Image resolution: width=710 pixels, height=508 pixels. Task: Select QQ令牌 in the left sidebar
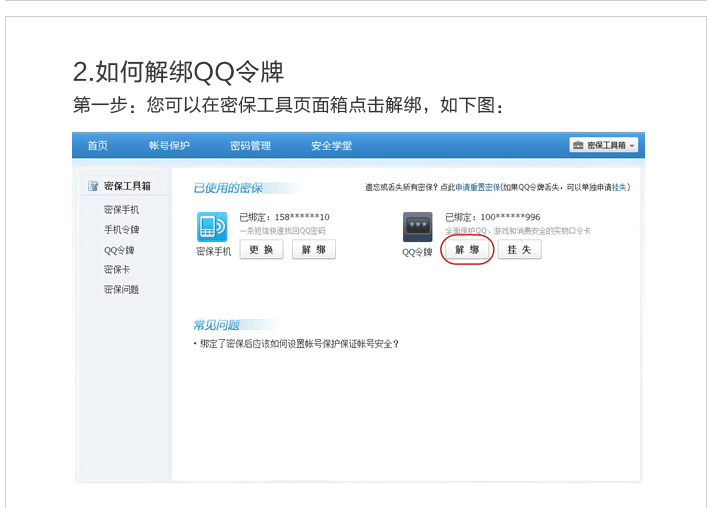119,250
